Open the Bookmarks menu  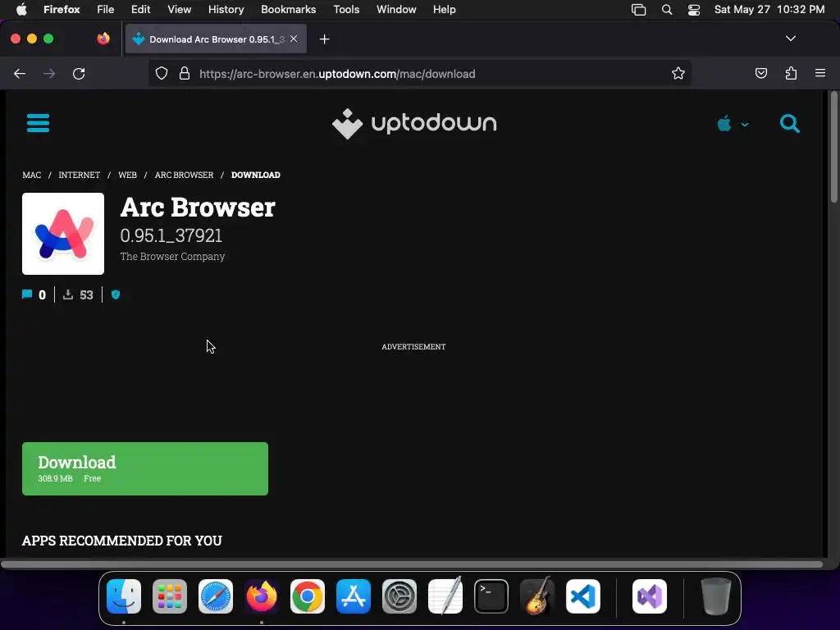(x=288, y=9)
